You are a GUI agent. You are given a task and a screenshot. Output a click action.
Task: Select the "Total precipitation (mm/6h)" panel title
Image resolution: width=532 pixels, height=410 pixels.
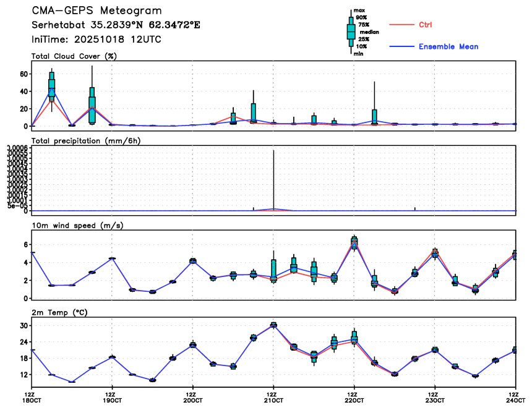pos(86,141)
